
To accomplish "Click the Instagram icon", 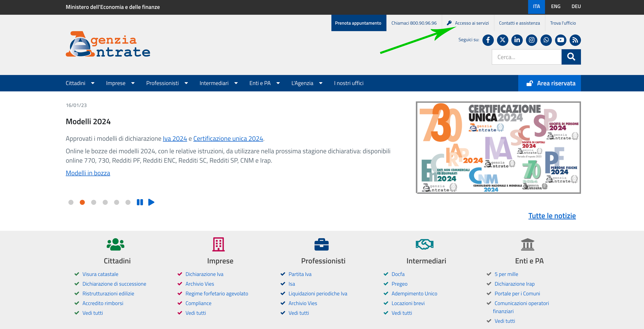I will pos(532,40).
